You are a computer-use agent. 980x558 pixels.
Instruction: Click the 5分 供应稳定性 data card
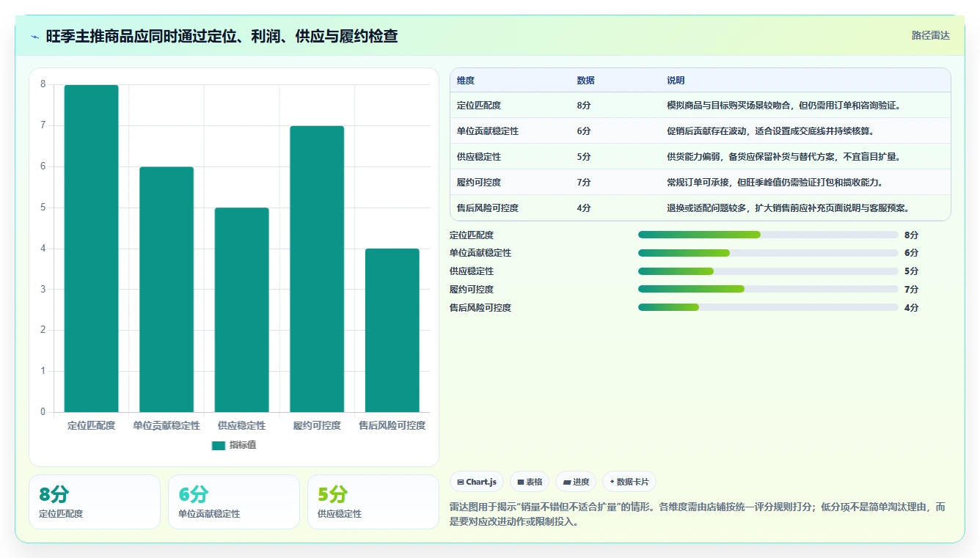[x=373, y=502]
